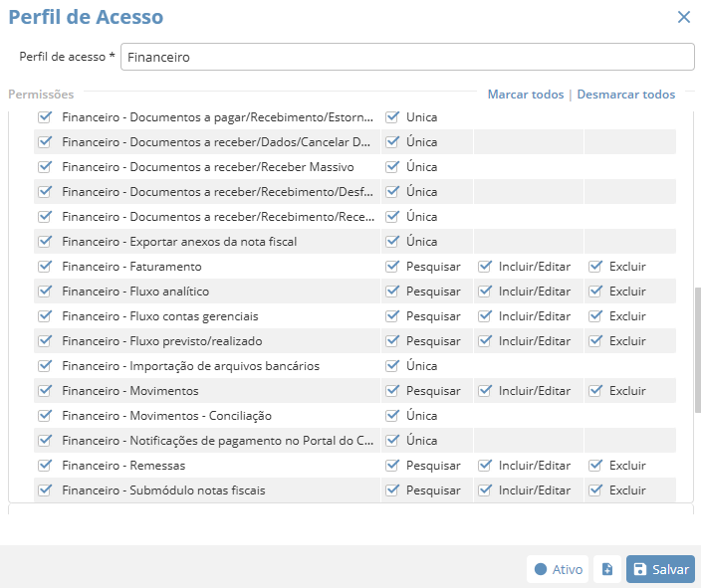This screenshot has height=588, width=701.
Task: Toggle Incluir/Editar for Financeiro - Movimentos
Action: tap(485, 391)
